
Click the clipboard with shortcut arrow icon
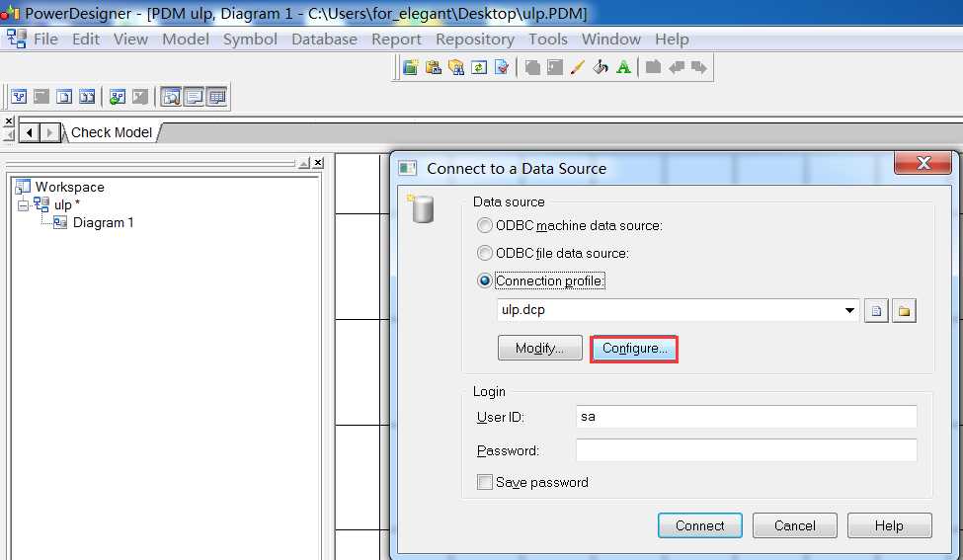(x=434, y=67)
